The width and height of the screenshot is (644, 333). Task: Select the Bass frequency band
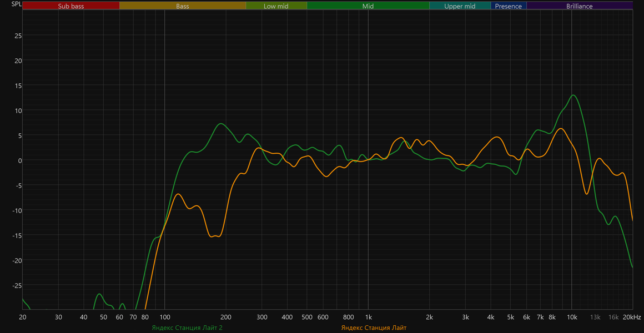tap(183, 6)
